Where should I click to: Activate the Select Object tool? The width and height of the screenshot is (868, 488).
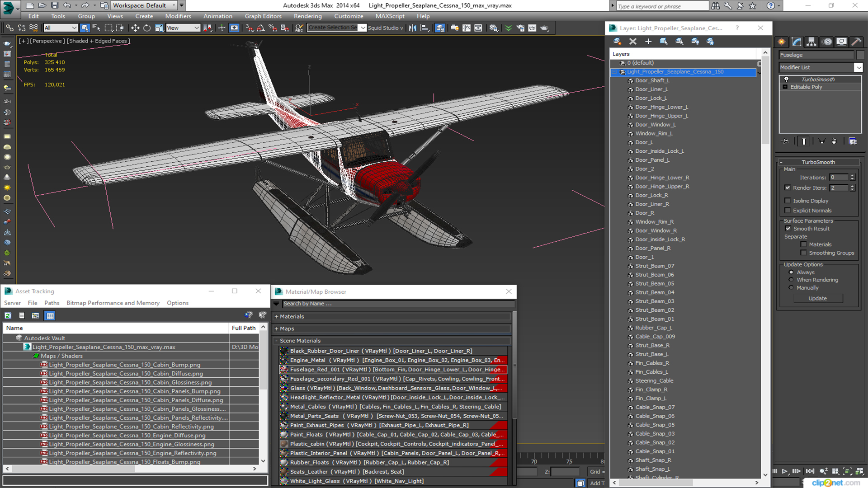coord(85,28)
